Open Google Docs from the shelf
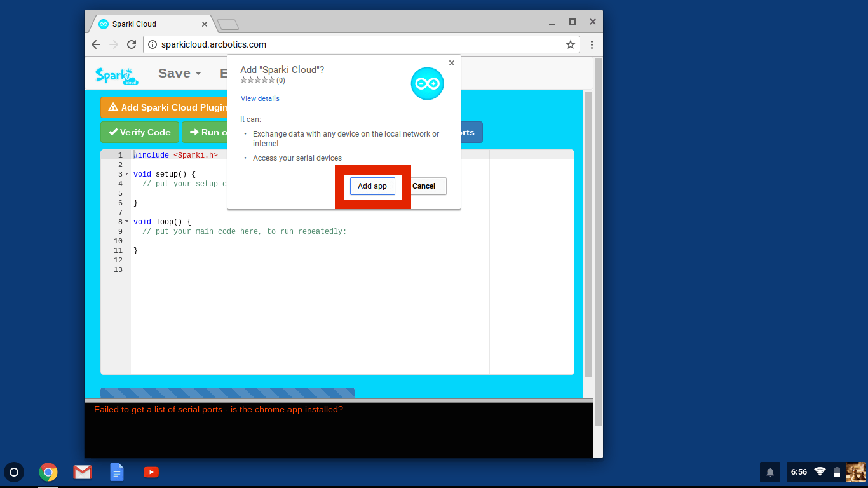This screenshot has width=868, height=488. click(x=117, y=472)
